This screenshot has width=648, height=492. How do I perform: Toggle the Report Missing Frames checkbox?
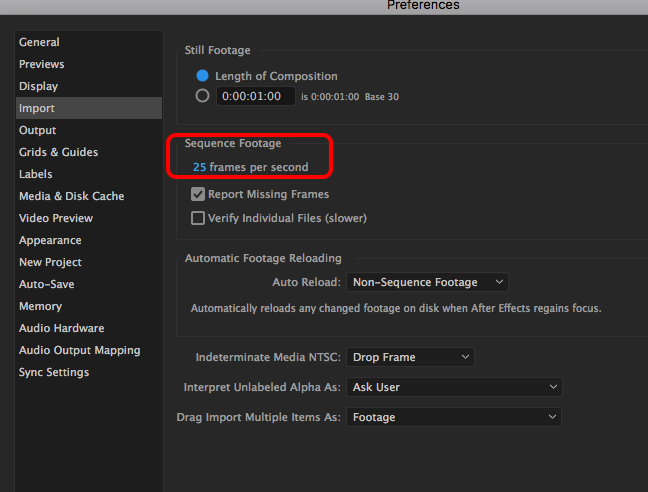point(198,194)
